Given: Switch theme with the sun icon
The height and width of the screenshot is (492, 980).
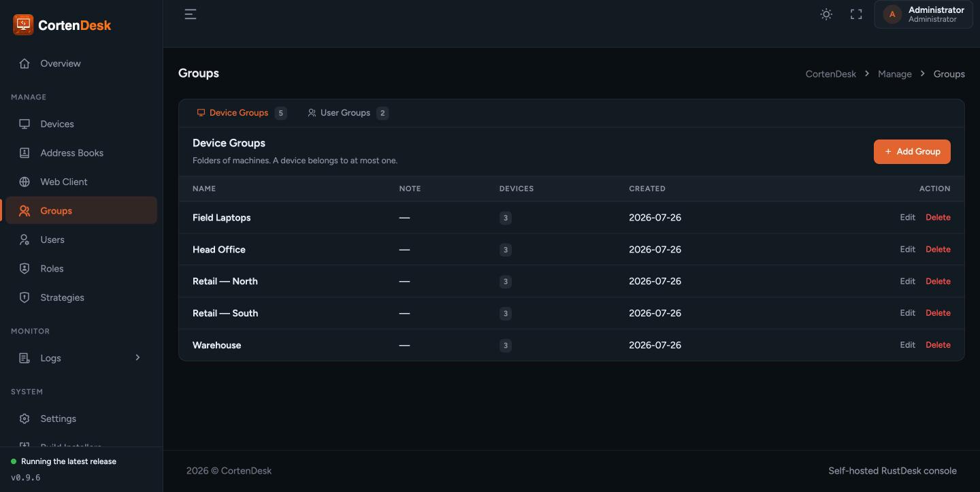Looking at the screenshot, I should (826, 14).
